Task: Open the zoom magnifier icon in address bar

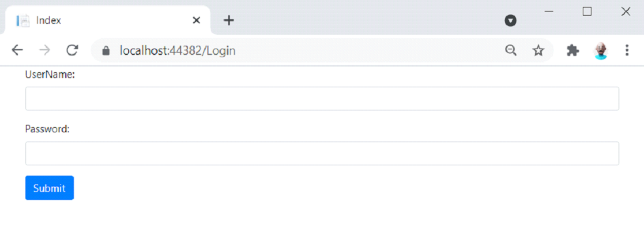Action: coord(511,50)
